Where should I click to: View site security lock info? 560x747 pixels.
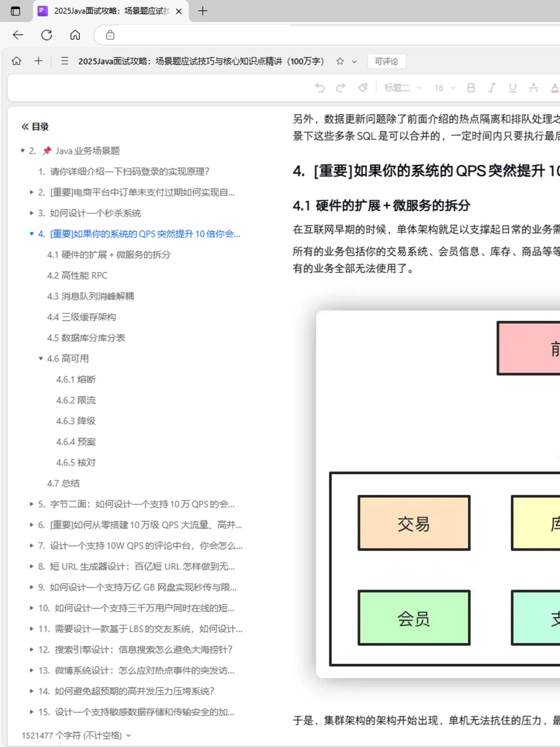(110, 35)
